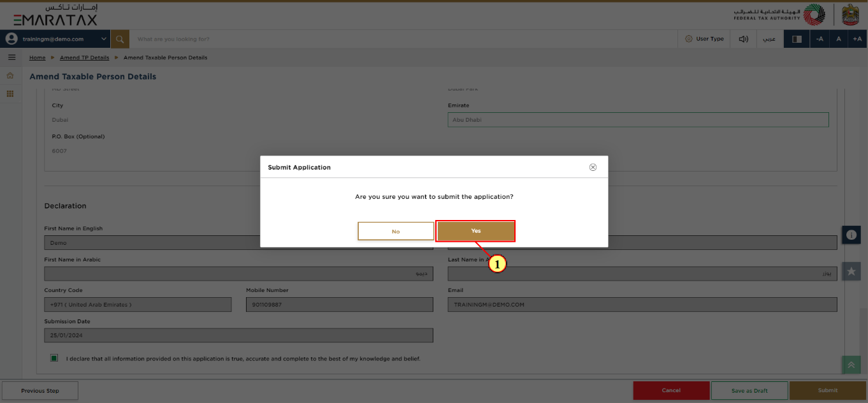Click the user profile avatar icon

tap(11, 39)
